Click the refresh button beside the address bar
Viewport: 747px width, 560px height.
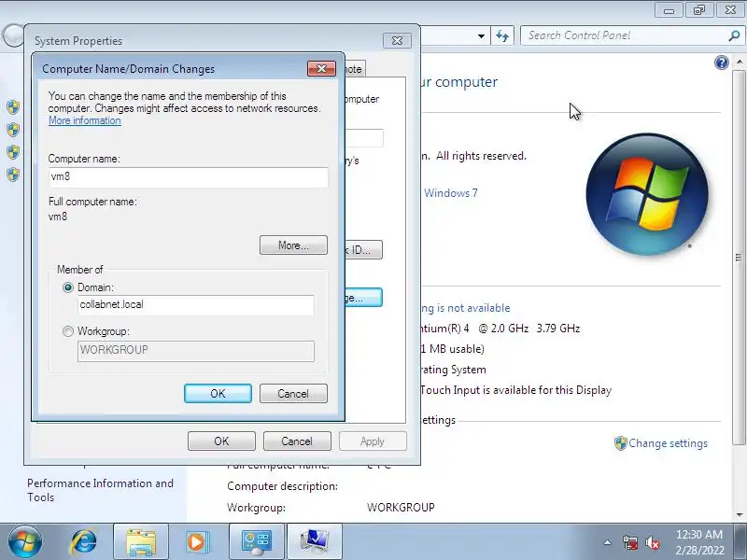[x=502, y=35]
